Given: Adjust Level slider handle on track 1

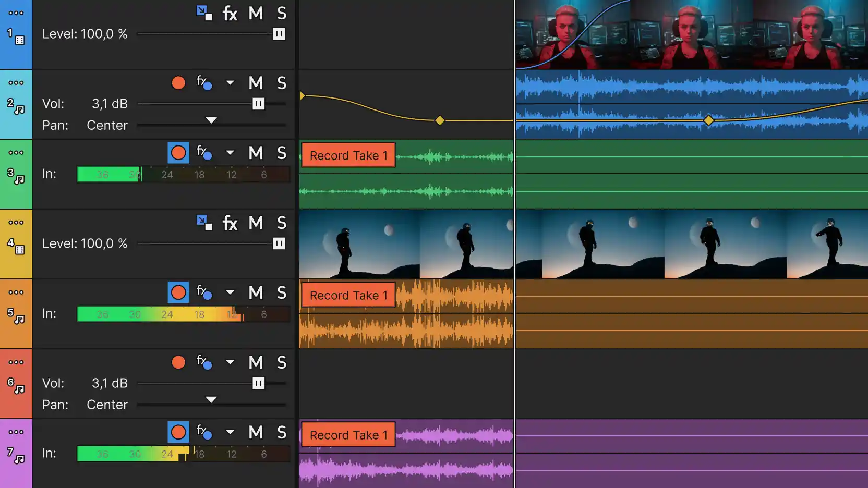Looking at the screenshot, I should pos(279,34).
